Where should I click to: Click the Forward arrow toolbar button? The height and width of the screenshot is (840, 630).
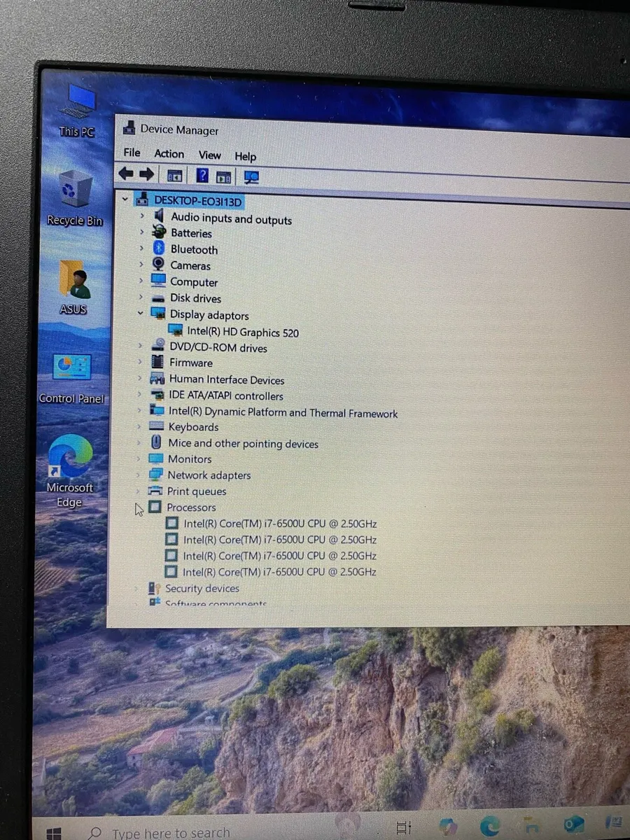coord(146,174)
